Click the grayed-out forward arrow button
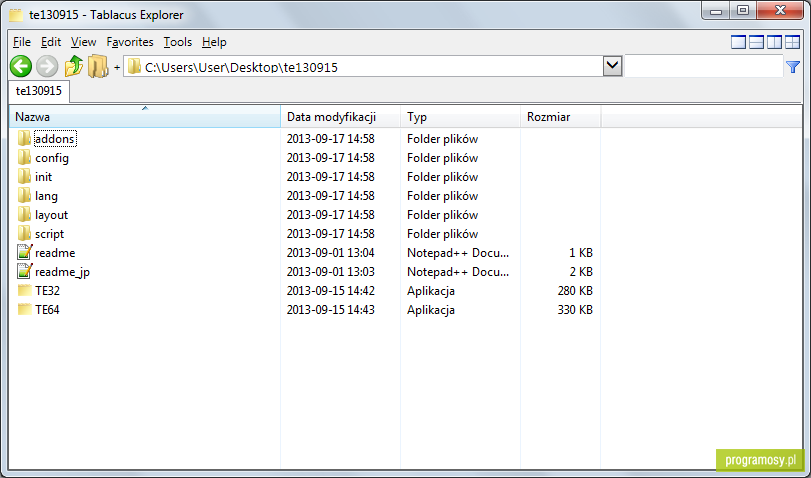Screen dimensions: 811x478 47,67
